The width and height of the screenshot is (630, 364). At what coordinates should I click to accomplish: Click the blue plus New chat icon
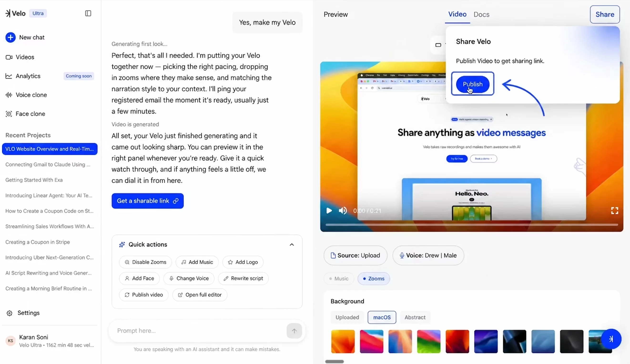tap(10, 37)
